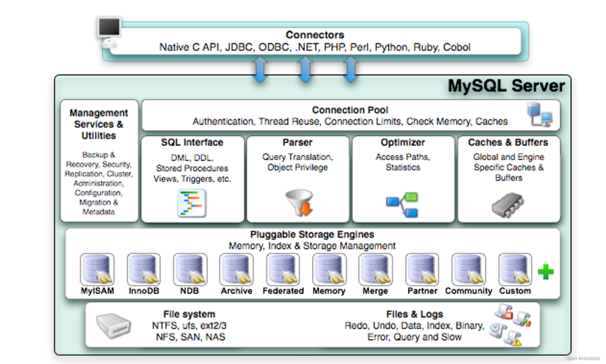Viewport: 606px width, 364px height.
Task: Click the Connection Pool heading
Action: 350,110
